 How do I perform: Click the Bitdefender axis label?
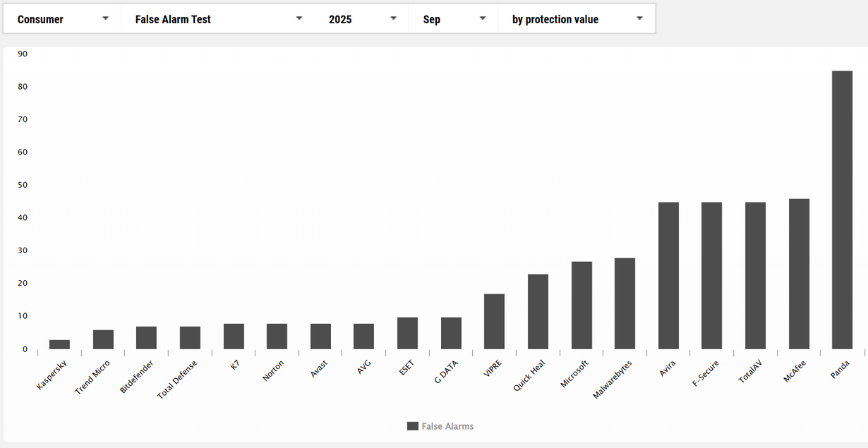(137, 377)
